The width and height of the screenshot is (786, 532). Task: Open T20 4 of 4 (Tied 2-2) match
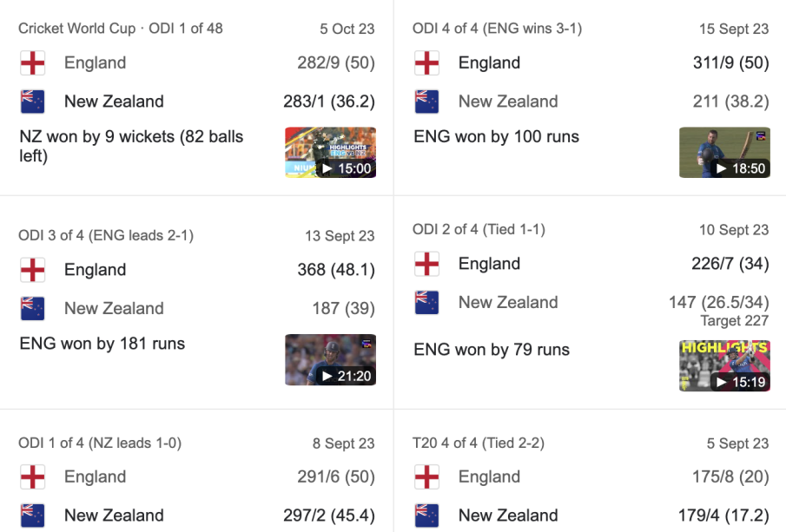point(479,443)
